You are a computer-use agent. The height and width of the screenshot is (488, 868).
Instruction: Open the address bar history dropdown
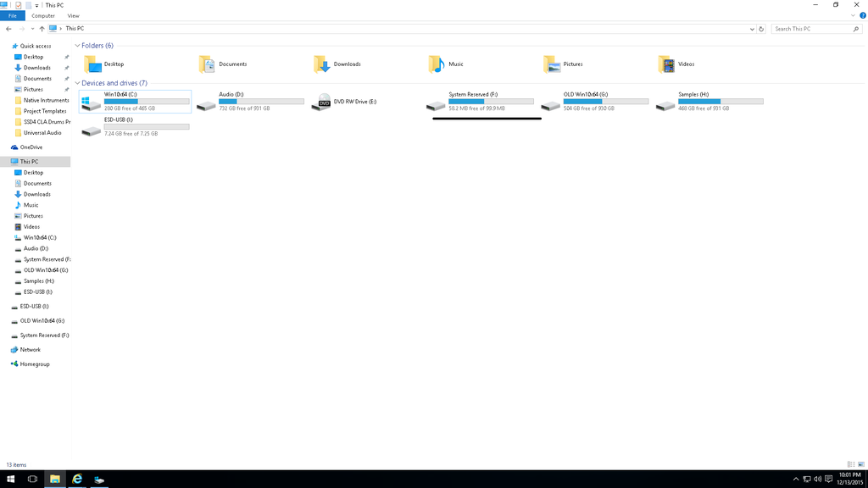pyautogui.click(x=752, y=29)
